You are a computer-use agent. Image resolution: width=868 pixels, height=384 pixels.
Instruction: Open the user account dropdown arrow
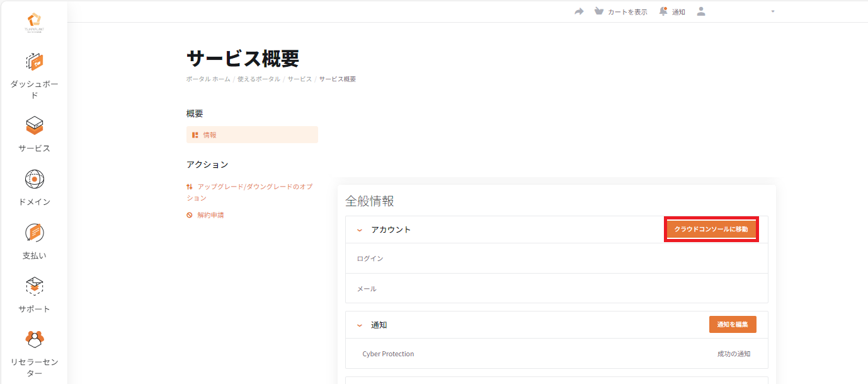(x=773, y=11)
